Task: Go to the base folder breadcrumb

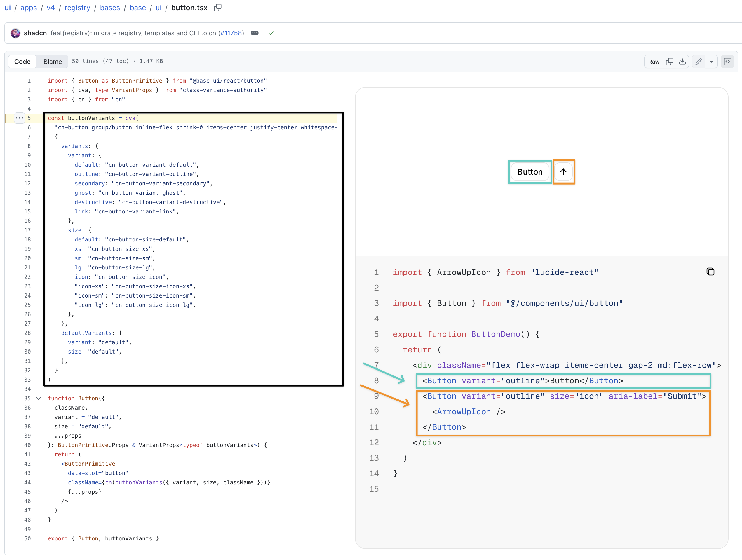Action: (137, 7)
